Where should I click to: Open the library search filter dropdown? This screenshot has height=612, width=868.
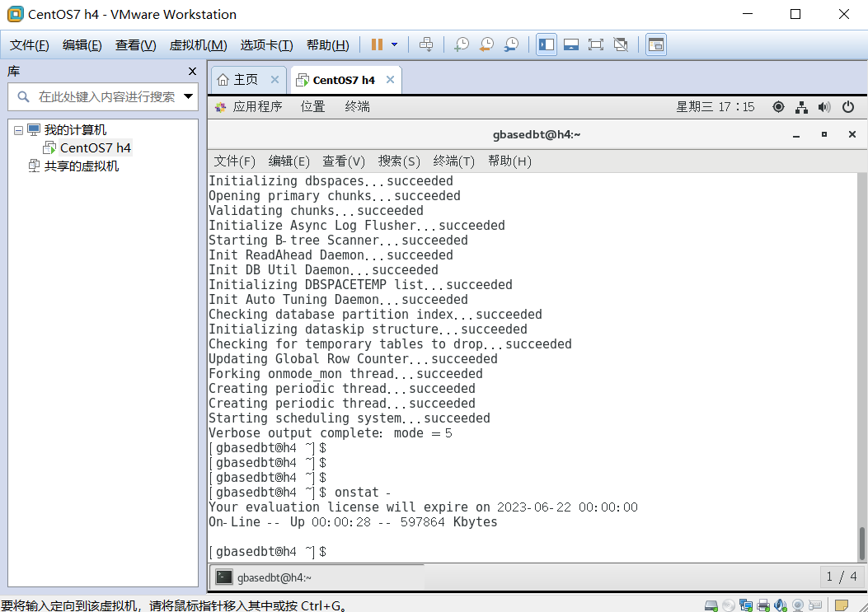(x=188, y=97)
